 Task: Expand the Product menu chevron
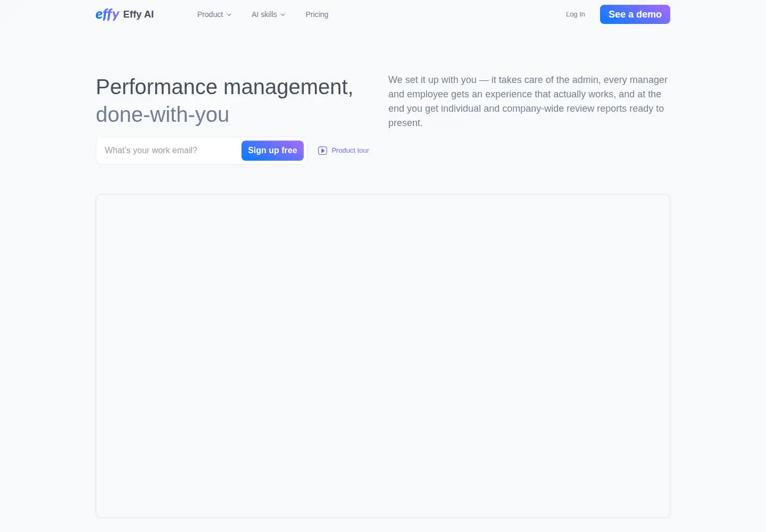tap(229, 15)
